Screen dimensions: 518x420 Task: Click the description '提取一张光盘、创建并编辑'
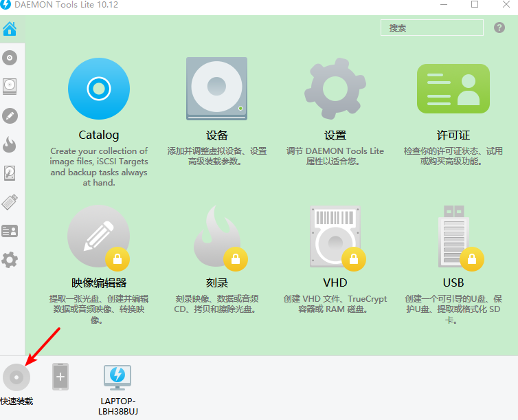99,309
